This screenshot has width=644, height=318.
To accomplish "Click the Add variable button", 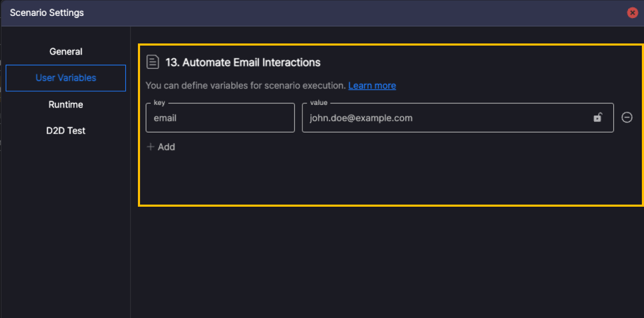I will (x=161, y=147).
